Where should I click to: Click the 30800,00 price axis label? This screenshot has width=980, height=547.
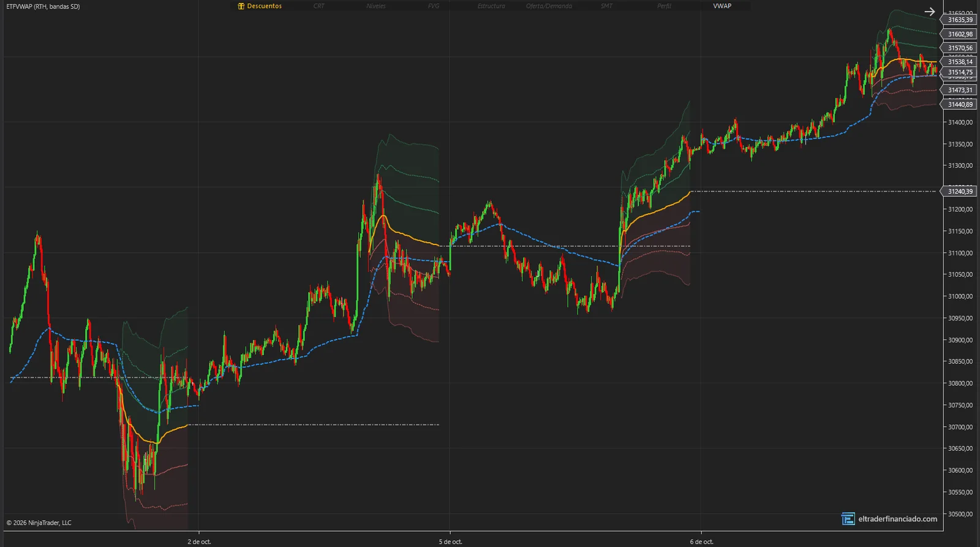960,383
